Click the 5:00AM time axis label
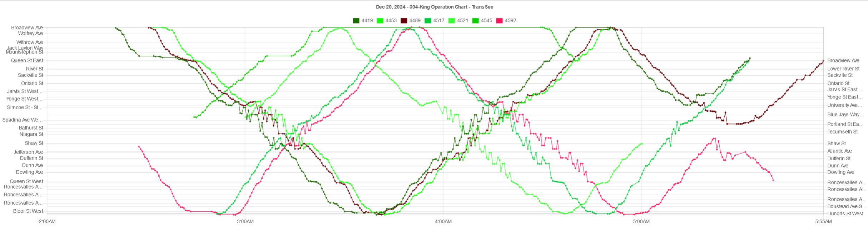Screen dimensions: 868x226 tap(641, 222)
